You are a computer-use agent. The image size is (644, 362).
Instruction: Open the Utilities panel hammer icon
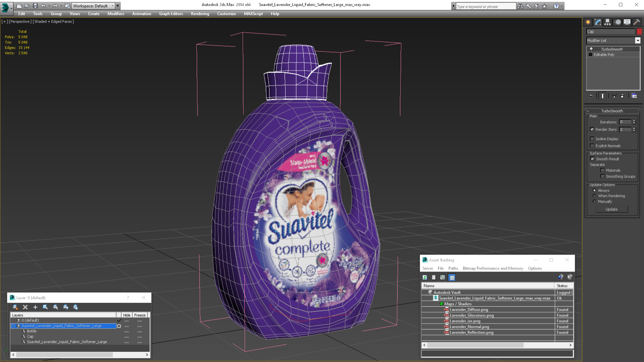(x=636, y=22)
